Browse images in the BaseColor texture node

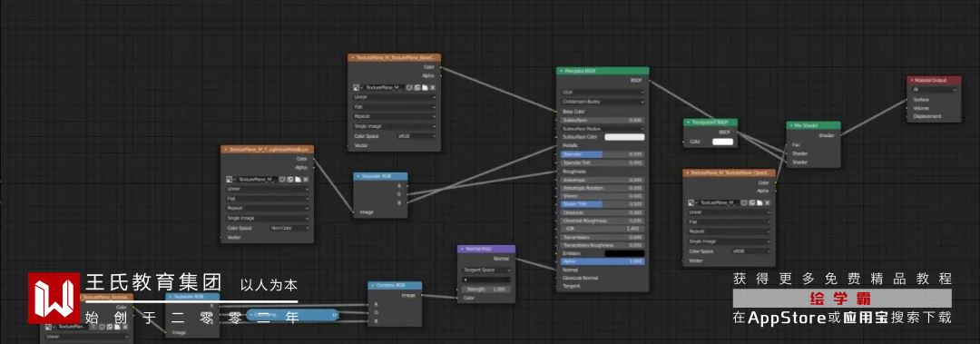(x=357, y=87)
